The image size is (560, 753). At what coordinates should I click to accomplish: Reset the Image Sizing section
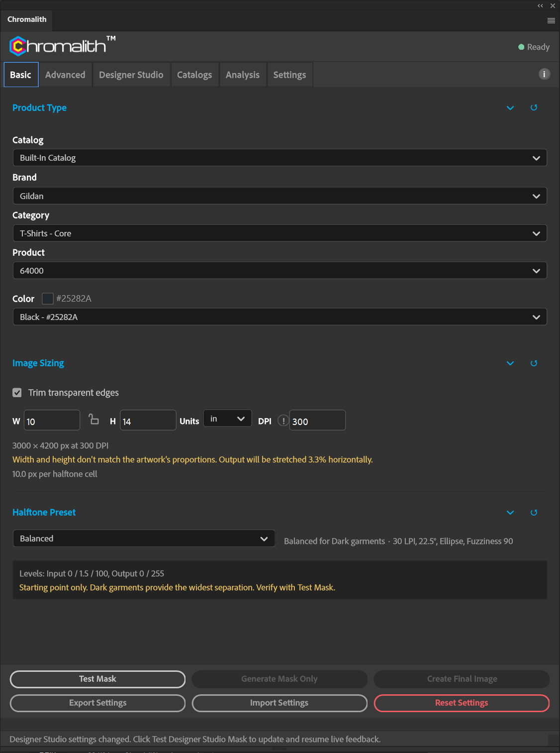(534, 363)
